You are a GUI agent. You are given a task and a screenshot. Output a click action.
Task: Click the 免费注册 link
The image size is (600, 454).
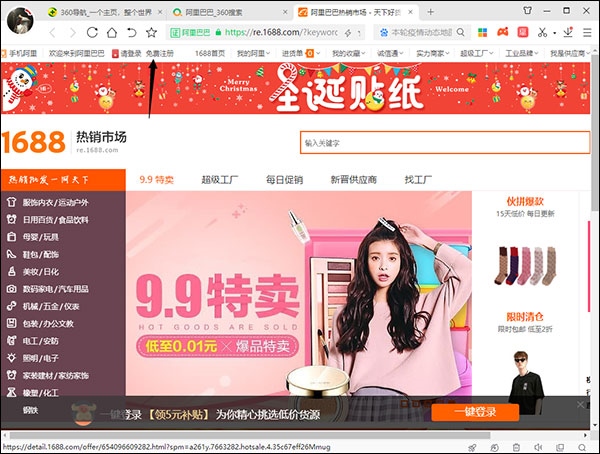160,54
